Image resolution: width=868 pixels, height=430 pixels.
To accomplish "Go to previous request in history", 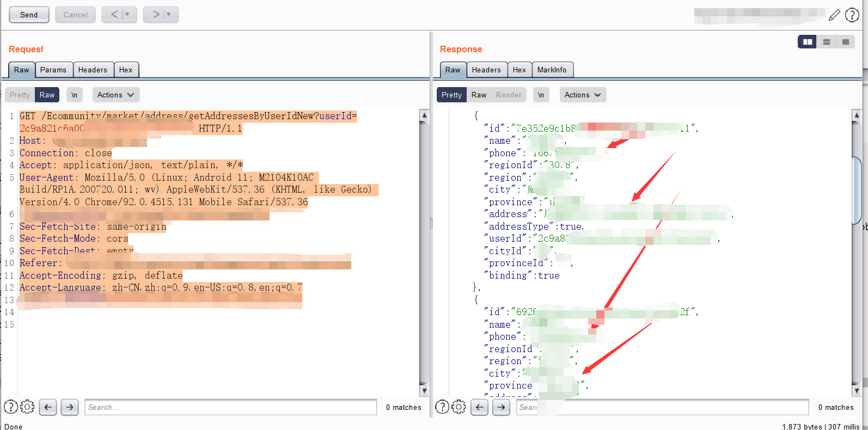I will click(x=114, y=15).
